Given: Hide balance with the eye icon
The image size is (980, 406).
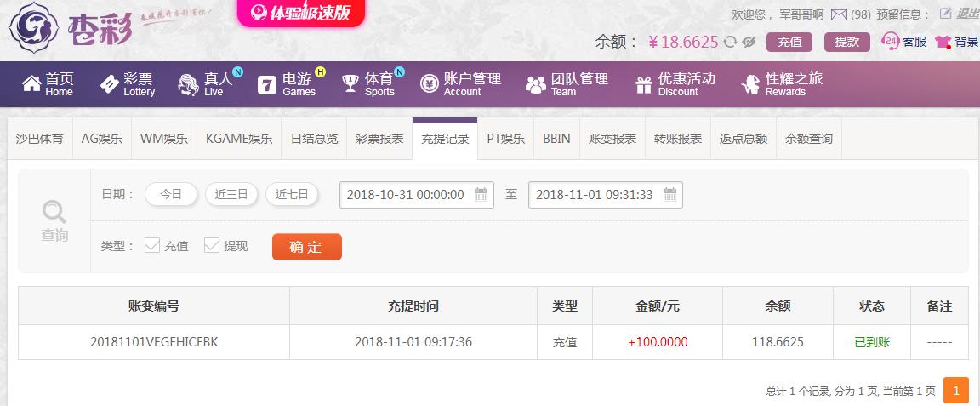Looking at the screenshot, I should pos(748,42).
